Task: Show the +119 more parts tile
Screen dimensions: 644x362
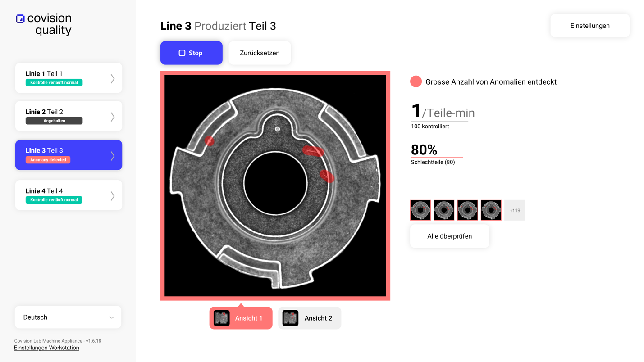Action: [515, 210]
